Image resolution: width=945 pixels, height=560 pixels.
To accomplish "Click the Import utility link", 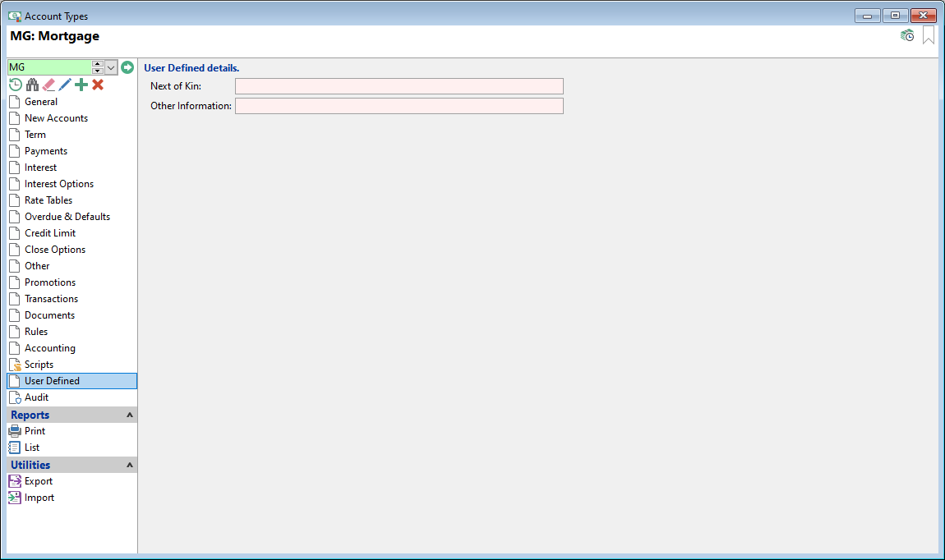I will point(39,498).
